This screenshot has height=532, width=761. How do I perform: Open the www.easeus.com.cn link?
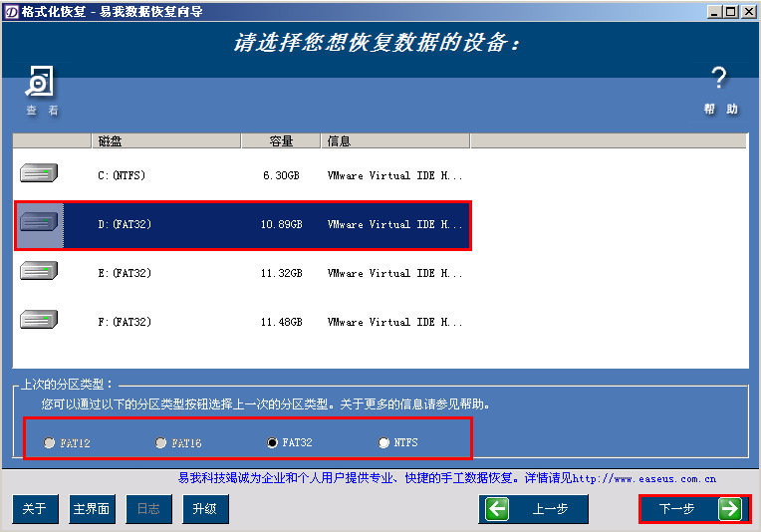pos(644,479)
